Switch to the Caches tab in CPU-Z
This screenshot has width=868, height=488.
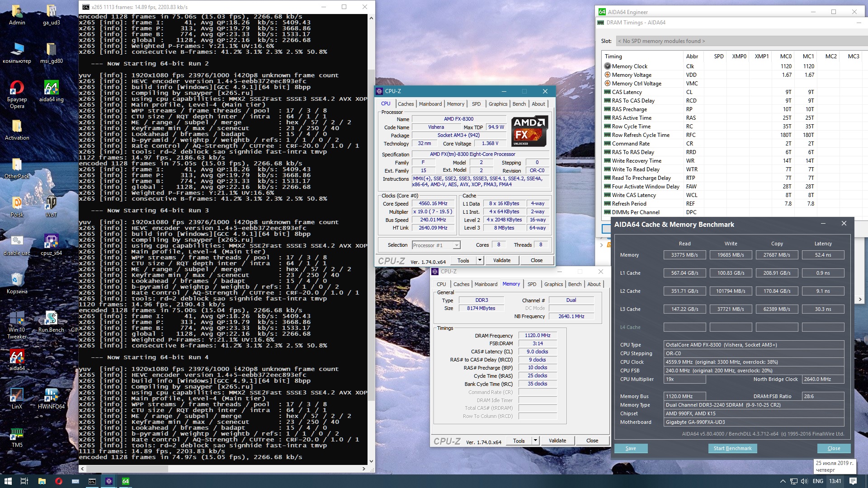click(x=406, y=104)
